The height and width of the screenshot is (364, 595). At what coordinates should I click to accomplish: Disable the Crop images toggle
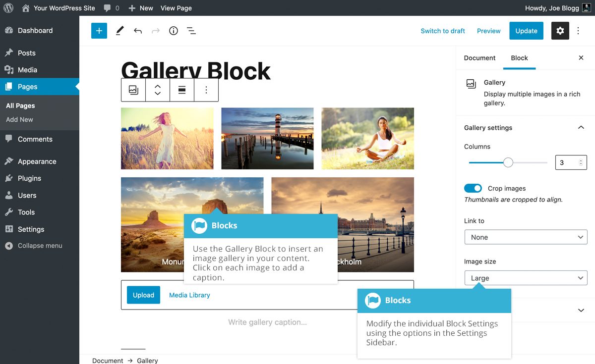coord(473,188)
